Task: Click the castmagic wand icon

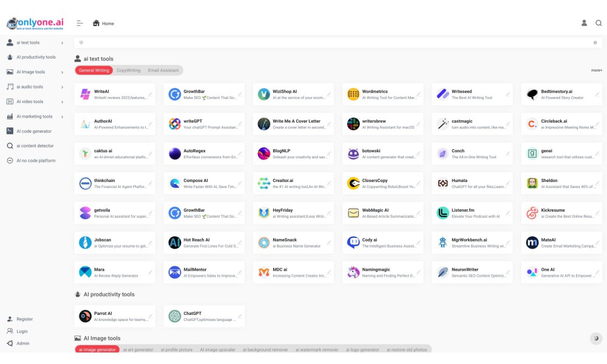Action: click(x=443, y=124)
